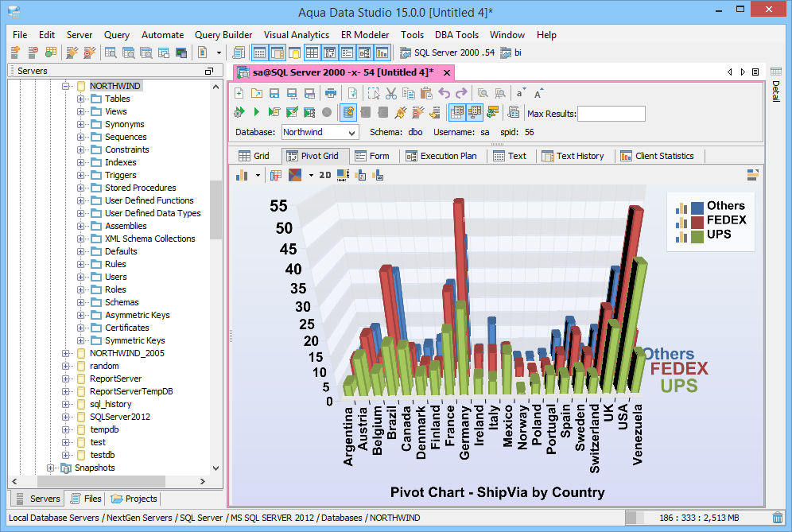This screenshot has width=792, height=532.
Task: Click the blue Others legend color swatch
Action: point(697,207)
